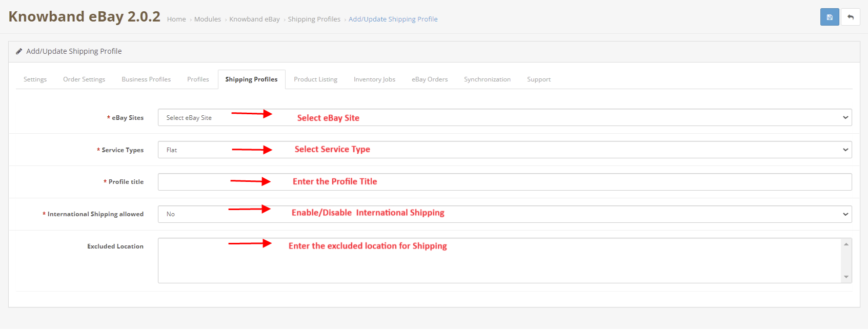Open the Profiles tab
The height and width of the screenshot is (332, 868).
click(x=198, y=79)
